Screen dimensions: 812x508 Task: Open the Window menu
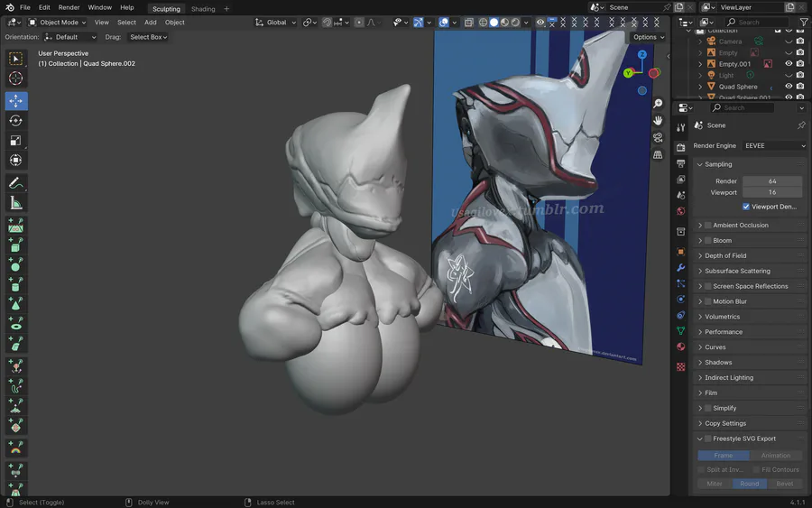(99, 7)
